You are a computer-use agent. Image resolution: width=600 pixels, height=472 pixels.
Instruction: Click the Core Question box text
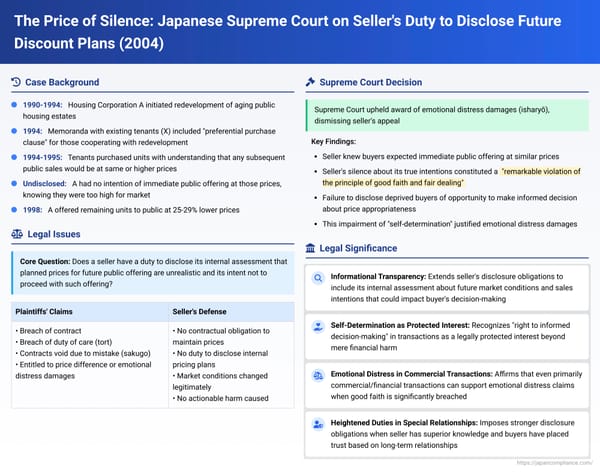click(152, 273)
